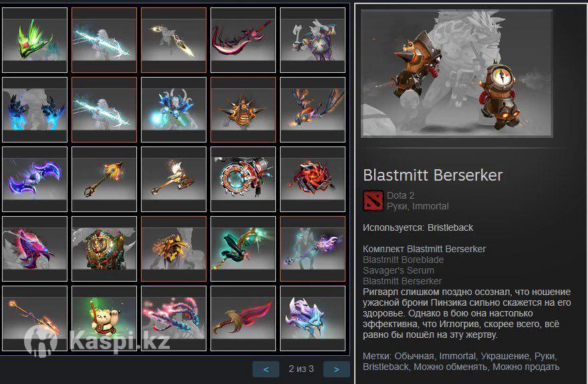Go to the next inventory page
This screenshot has width=588, height=384.
[336, 369]
